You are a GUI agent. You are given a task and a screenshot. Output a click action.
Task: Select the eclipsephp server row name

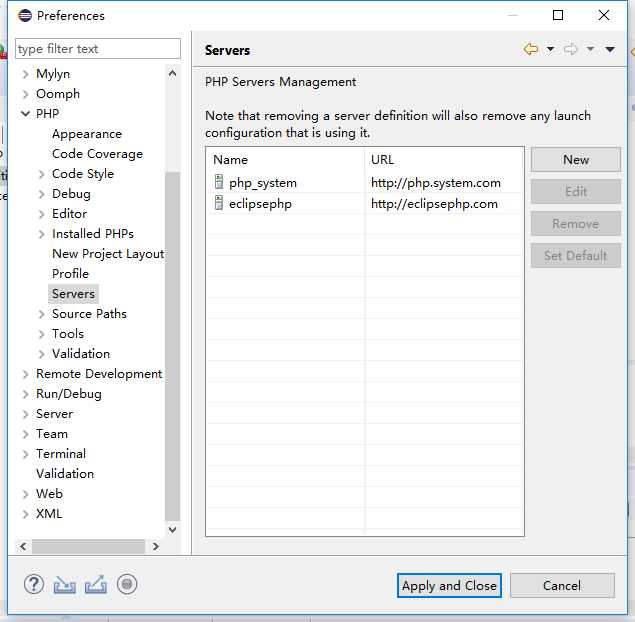click(x=260, y=203)
